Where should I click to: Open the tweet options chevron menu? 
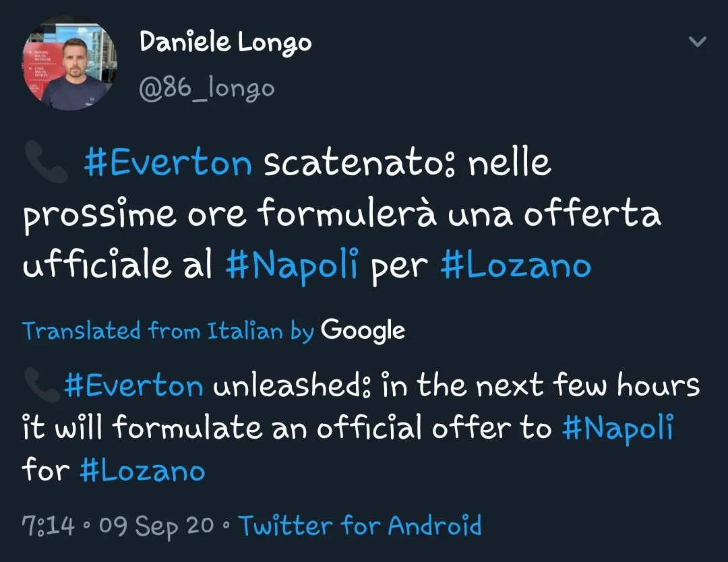[697, 42]
